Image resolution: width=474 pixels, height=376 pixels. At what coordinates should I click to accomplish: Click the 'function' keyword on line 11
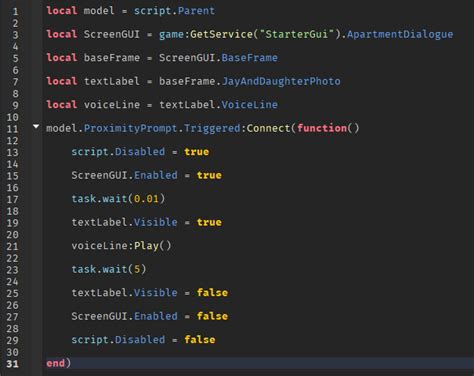322,128
